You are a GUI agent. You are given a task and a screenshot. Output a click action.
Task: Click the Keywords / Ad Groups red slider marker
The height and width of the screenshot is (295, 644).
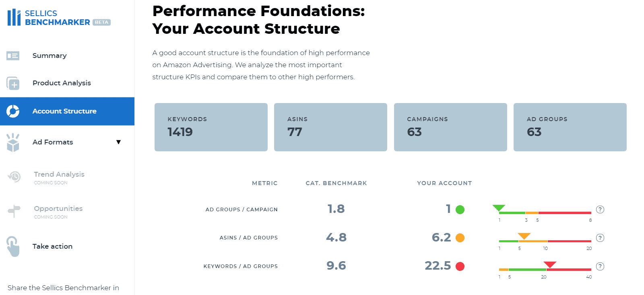[x=550, y=264]
